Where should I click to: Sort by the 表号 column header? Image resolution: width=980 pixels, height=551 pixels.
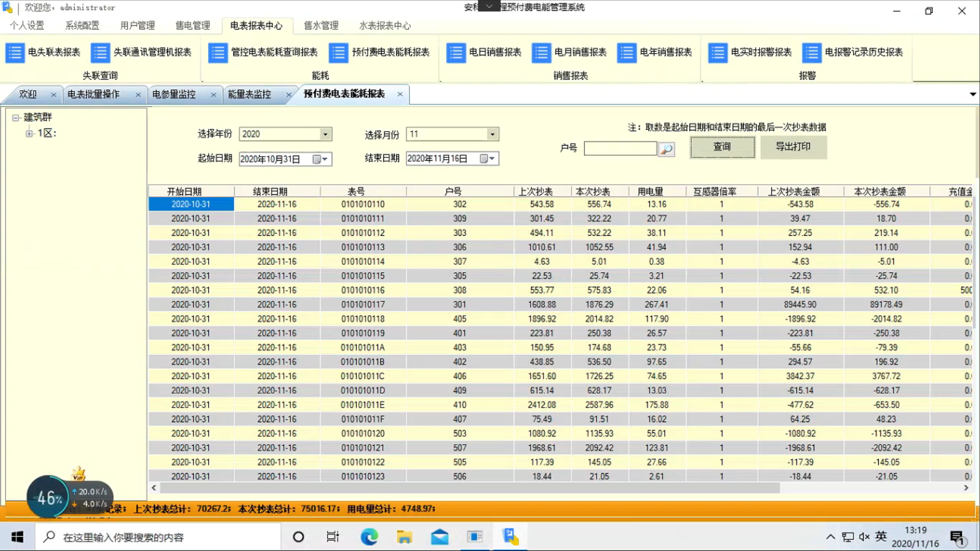363,192
